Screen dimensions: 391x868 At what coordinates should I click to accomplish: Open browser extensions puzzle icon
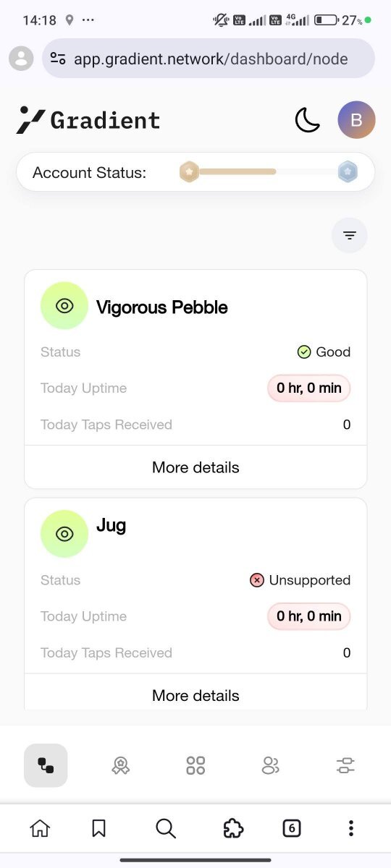click(233, 828)
